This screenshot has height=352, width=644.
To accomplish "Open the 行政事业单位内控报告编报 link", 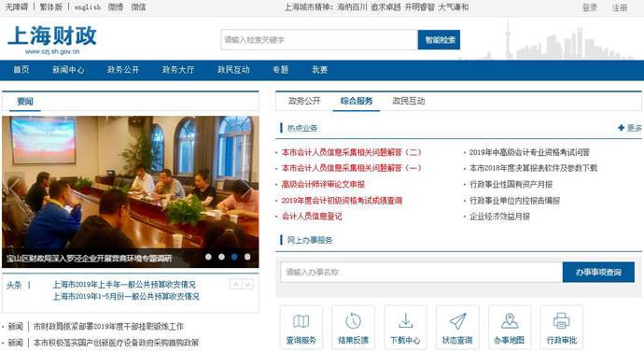I will point(514,201).
